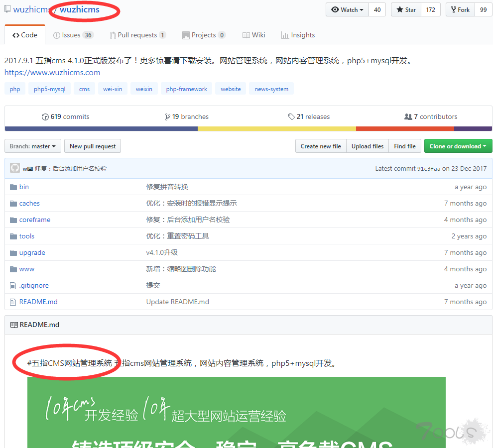Click the README.md file icon in list

point(13,302)
